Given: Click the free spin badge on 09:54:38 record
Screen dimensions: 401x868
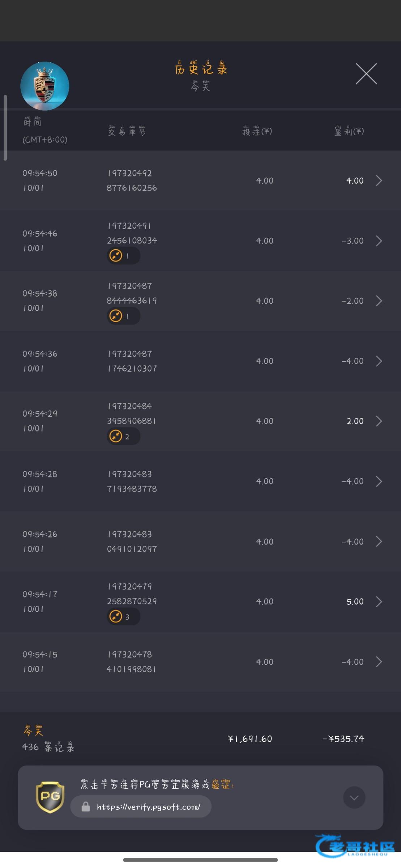Looking at the screenshot, I should click(x=123, y=316).
